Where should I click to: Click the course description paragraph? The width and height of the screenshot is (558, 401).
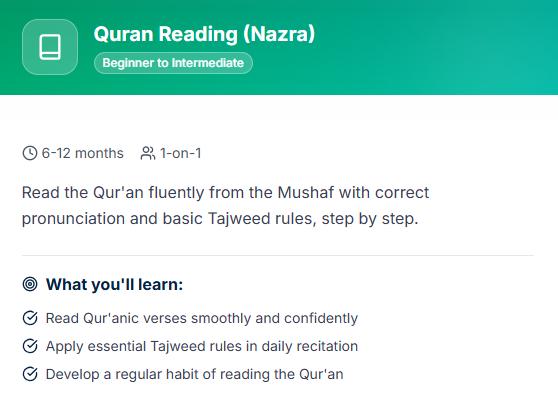coord(225,206)
